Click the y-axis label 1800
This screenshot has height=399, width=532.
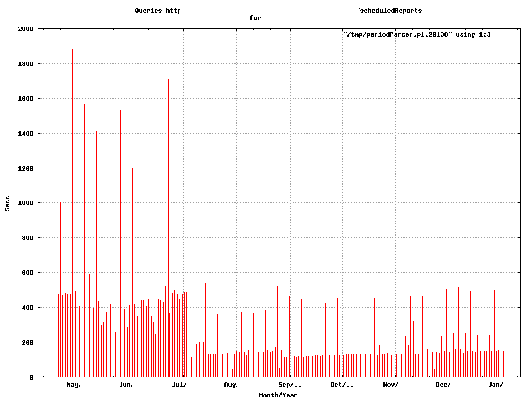coord(25,64)
